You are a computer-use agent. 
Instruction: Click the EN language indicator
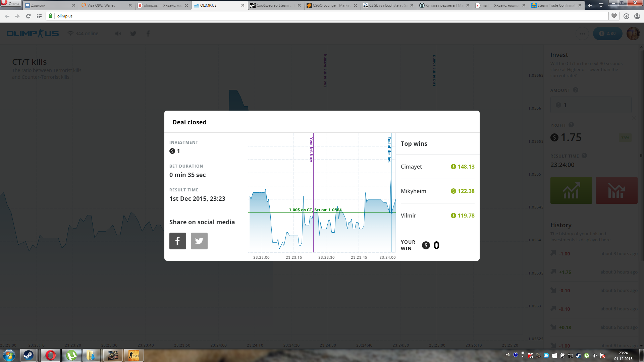pos(508,355)
